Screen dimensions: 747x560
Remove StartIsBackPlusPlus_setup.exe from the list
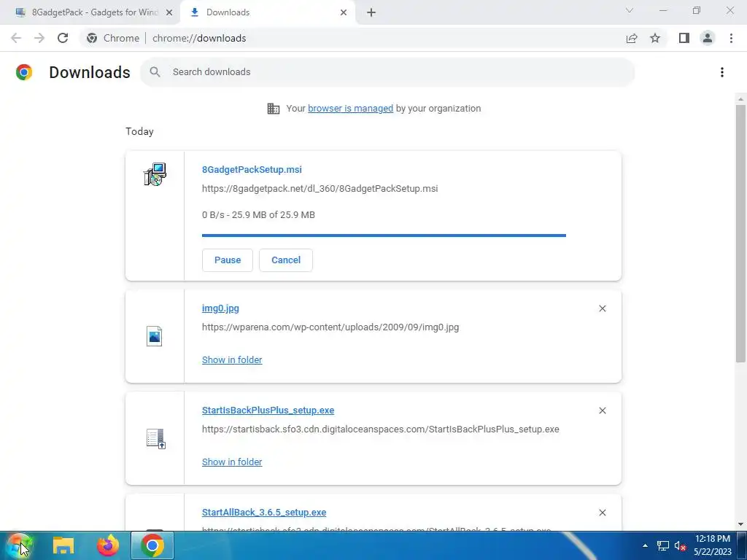click(x=602, y=411)
